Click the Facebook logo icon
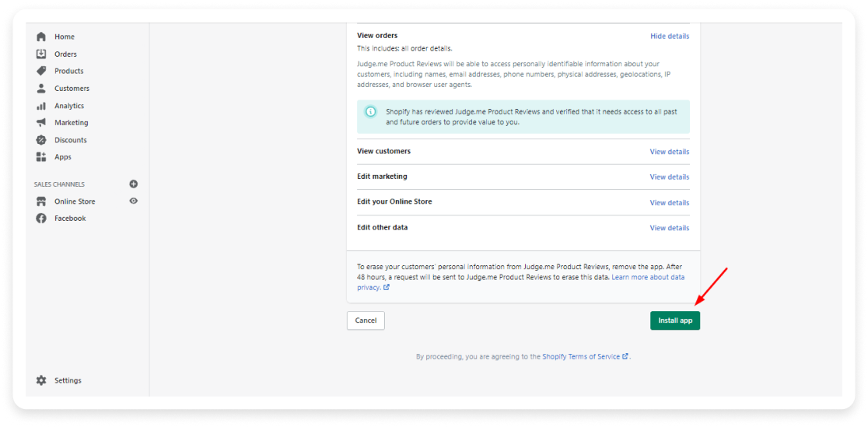The image size is (868, 427). 41,219
